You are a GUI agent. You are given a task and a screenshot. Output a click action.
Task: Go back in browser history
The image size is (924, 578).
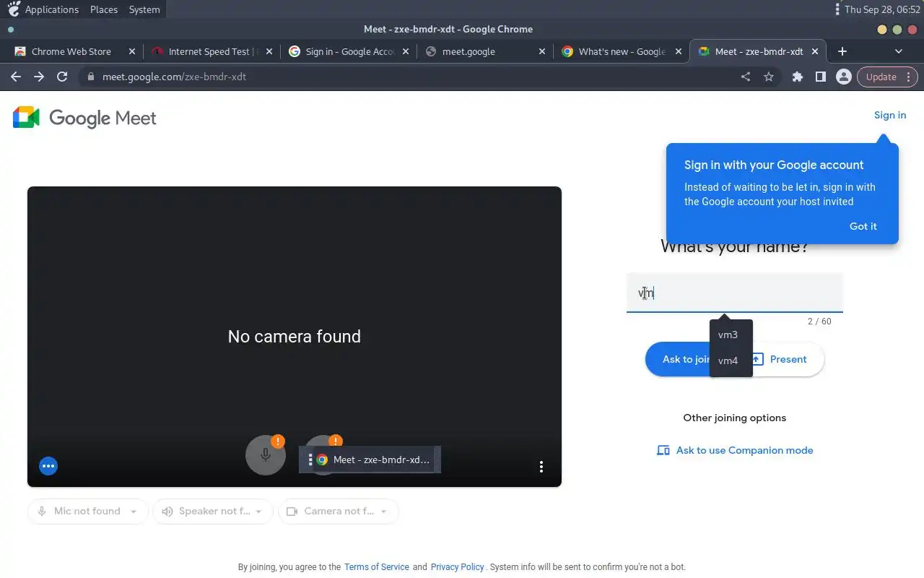coord(16,77)
